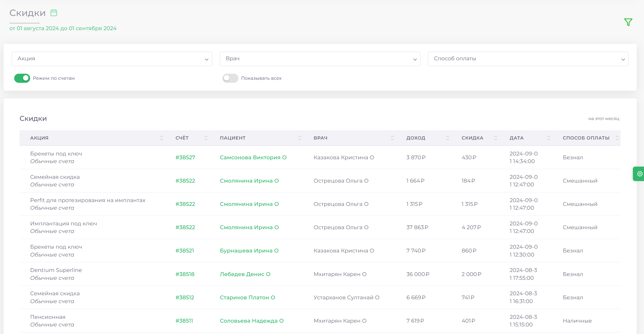The width and height of the screenshot is (644, 334).
Task: Select the Dentium Superline promotion cell
Action: [x=56, y=274]
